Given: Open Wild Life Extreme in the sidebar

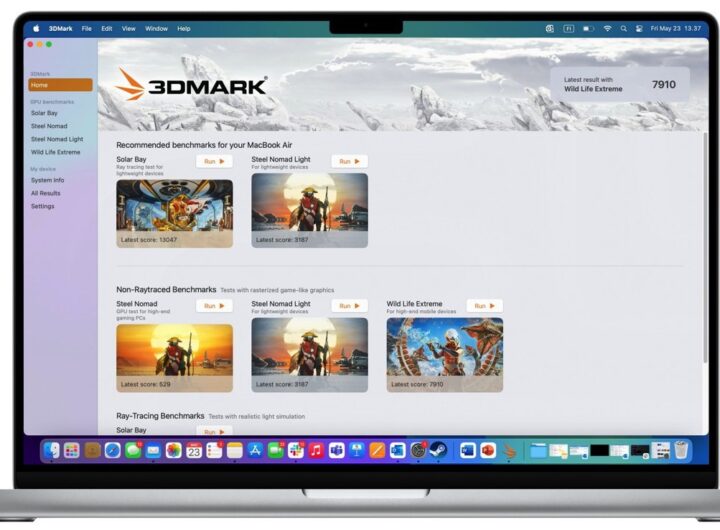Looking at the screenshot, I should pyautogui.click(x=56, y=152).
